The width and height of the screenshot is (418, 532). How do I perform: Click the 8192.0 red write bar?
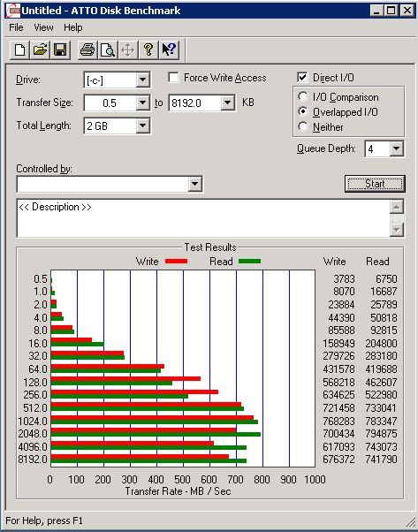pos(140,456)
